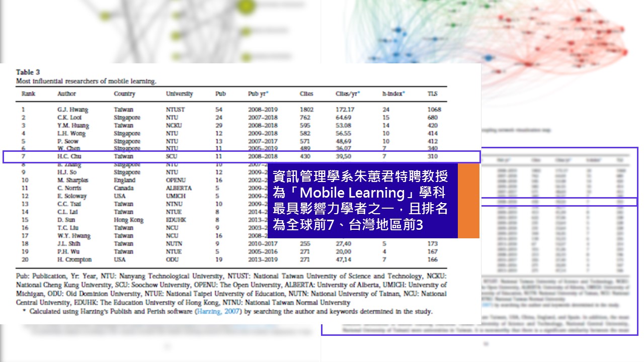This screenshot has height=362, width=644.
Task: Click the Author column header
Action: tap(66, 94)
